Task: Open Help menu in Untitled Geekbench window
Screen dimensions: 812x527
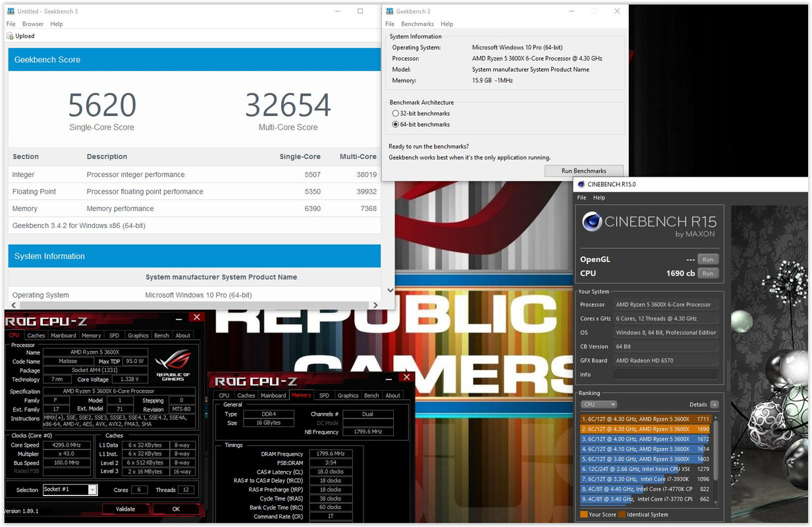Action: click(57, 24)
